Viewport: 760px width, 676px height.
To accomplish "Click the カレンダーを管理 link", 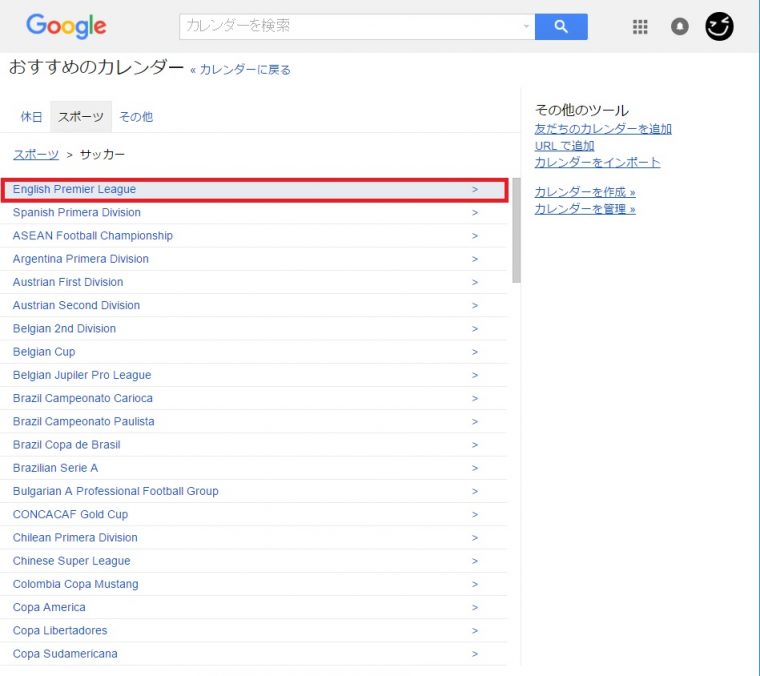I will point(585,209).
